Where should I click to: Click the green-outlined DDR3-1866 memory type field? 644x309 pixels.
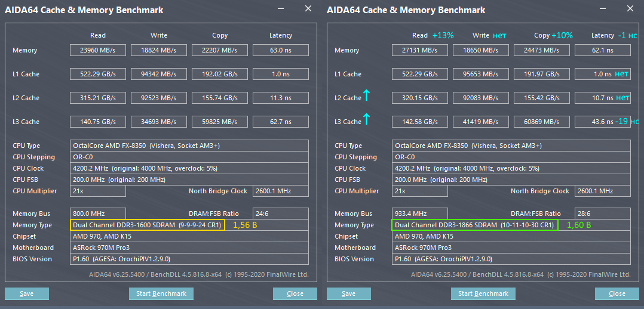pyautogui.click(x=474, y=225)
